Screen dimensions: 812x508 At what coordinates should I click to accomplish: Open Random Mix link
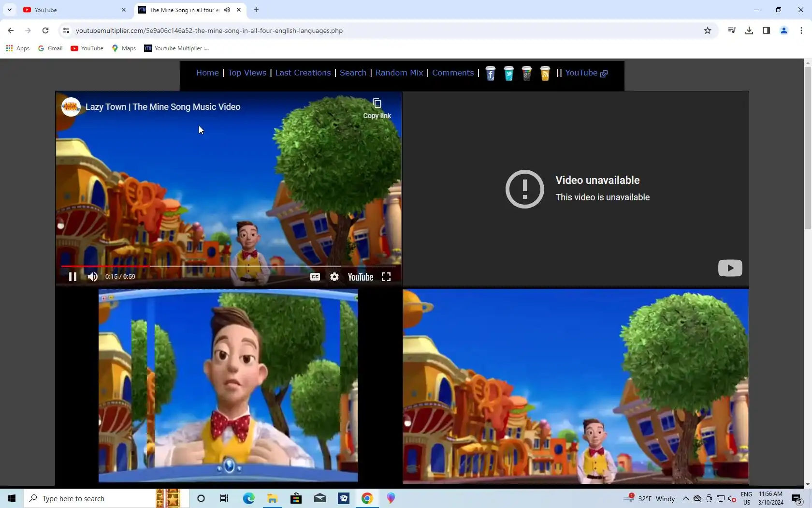coord(399,73)
